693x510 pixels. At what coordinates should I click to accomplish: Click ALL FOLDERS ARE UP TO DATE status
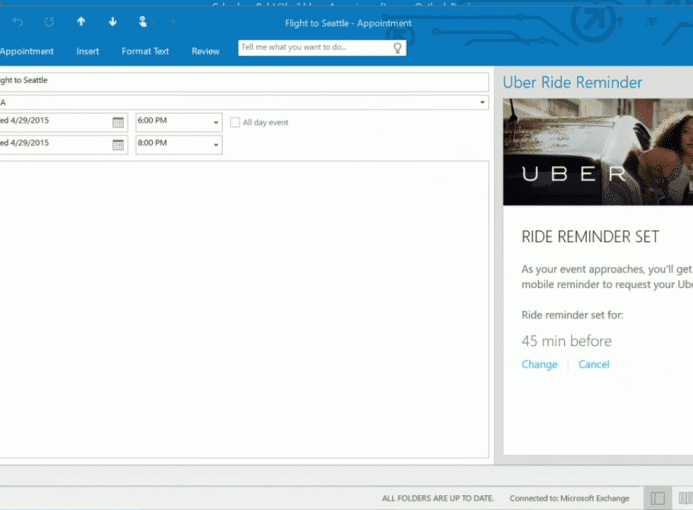438,499
